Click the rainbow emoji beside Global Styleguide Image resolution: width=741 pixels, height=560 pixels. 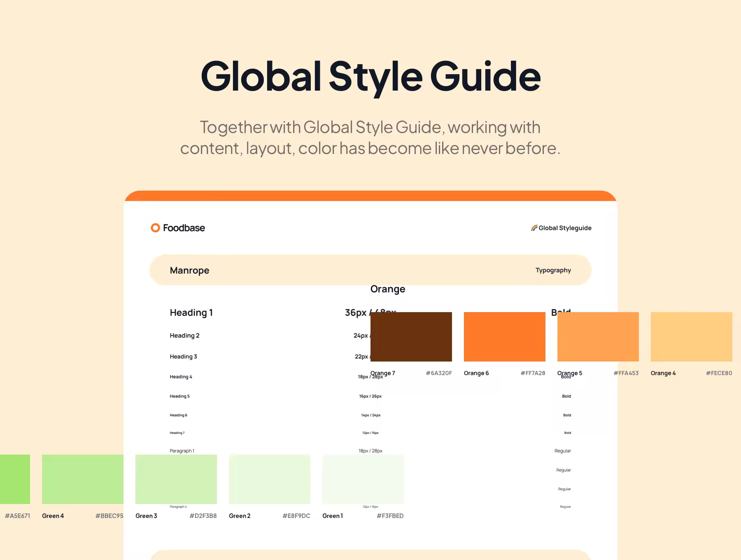tap(534, 228)
